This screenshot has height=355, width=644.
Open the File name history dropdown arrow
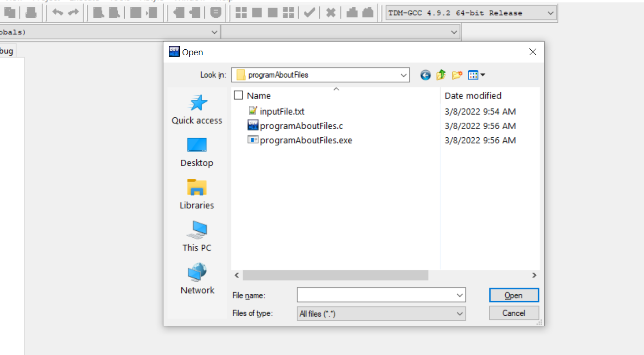click(x=460, y=295)
